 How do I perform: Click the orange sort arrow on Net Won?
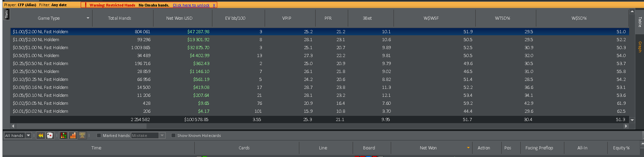(x=468, y=148)
